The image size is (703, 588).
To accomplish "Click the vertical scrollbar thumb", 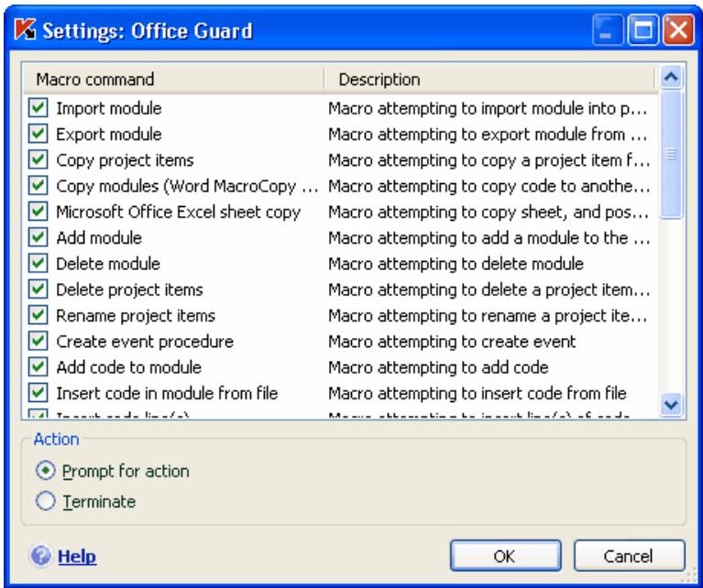I will [671, 155].
